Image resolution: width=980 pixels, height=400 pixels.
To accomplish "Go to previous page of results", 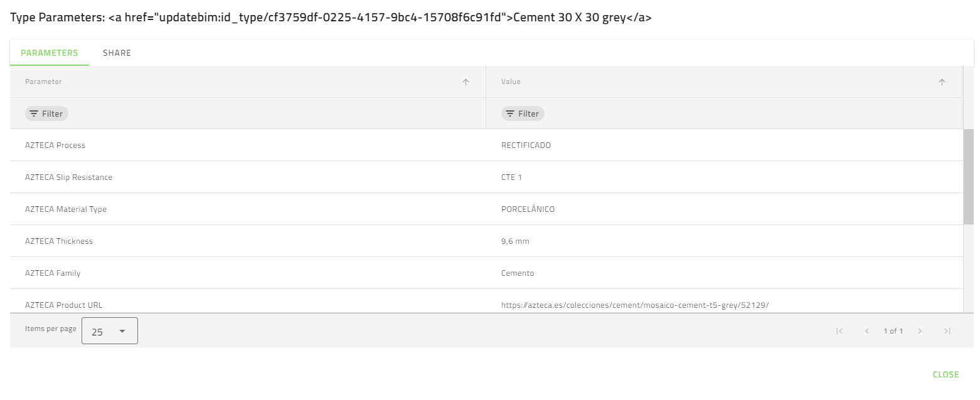I will (866, 331).
